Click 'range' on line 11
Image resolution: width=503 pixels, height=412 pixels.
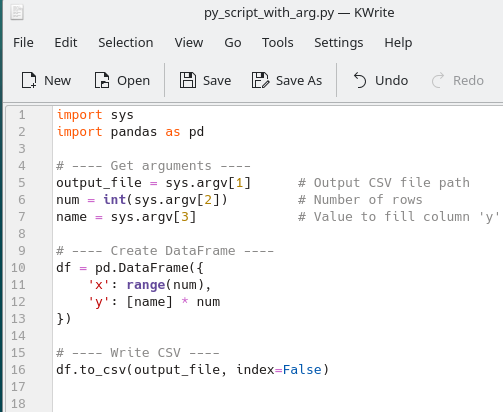coord(146,285)
